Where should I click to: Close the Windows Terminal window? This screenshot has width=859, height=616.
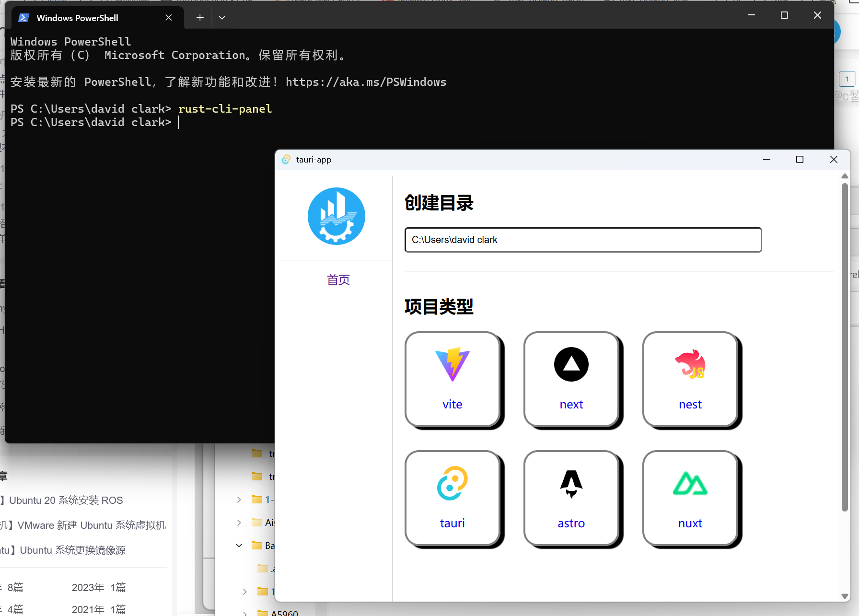817,15
